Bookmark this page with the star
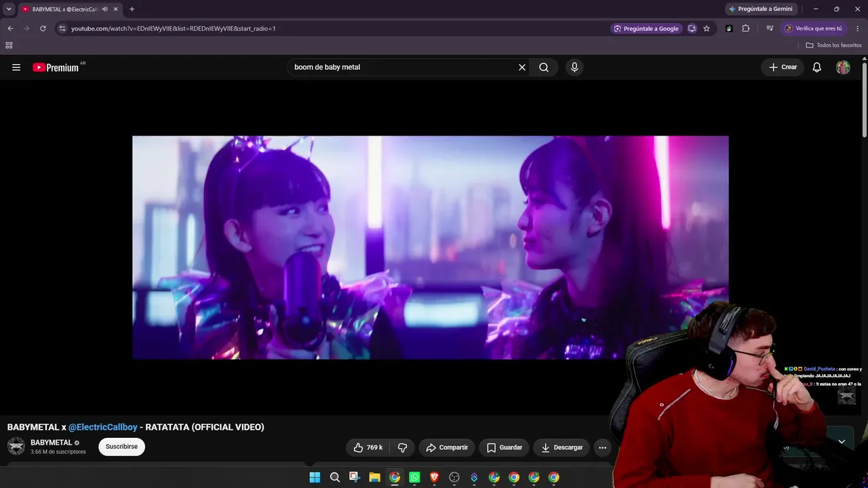The image size is (868, 488). click(707, 28)
